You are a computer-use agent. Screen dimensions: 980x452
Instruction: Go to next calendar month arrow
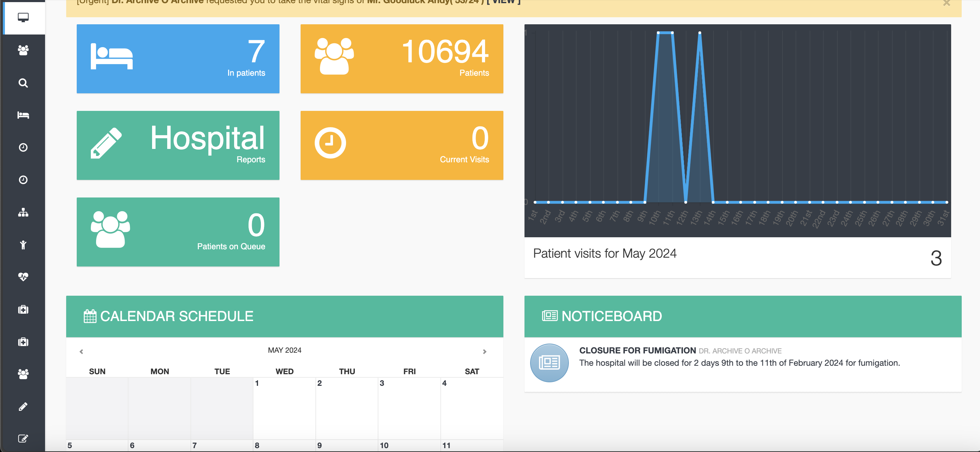tap(484, 352)
